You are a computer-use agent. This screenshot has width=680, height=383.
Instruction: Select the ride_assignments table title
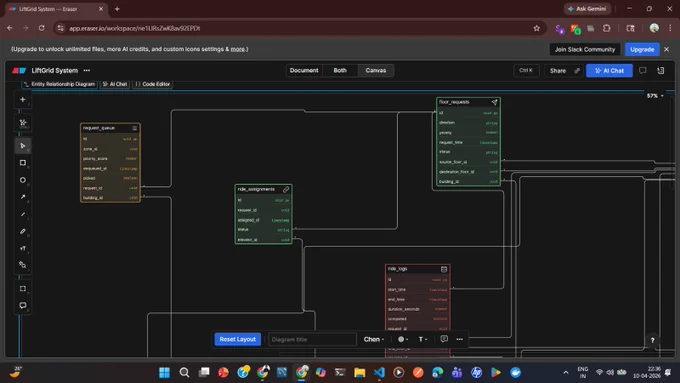tap(256, 189)
